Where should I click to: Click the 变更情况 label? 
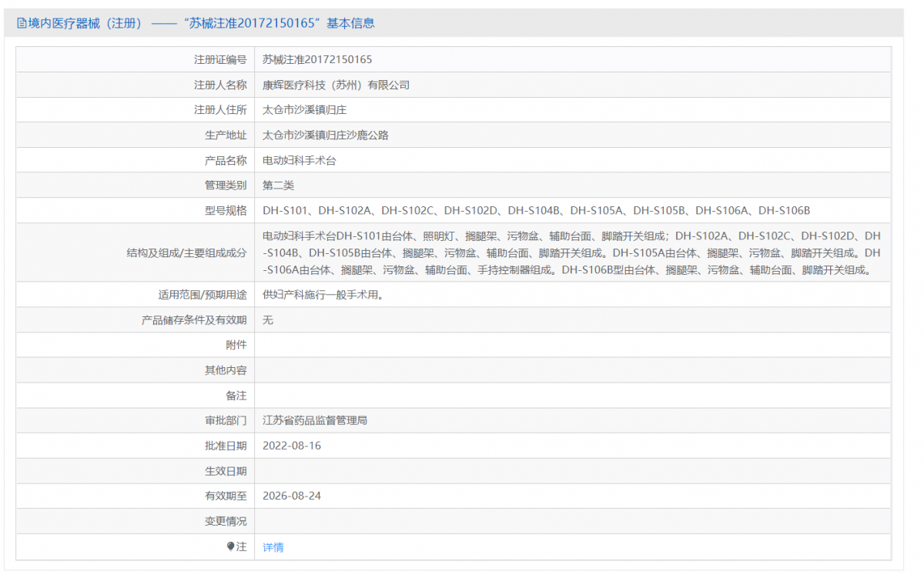point(226,521)
